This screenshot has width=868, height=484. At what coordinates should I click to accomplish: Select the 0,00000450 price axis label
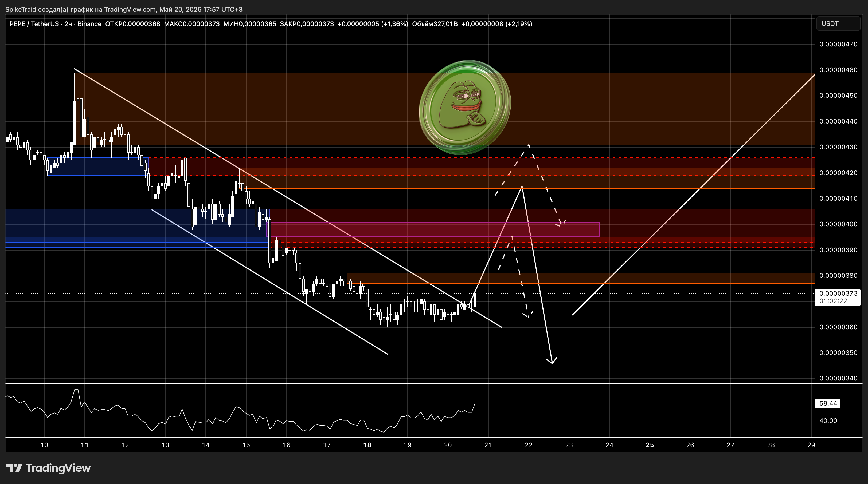coord(838,96)
